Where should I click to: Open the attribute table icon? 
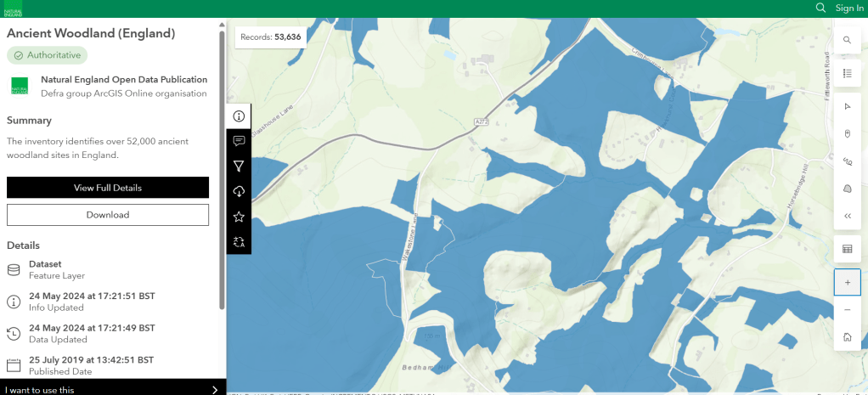point(847,249)
